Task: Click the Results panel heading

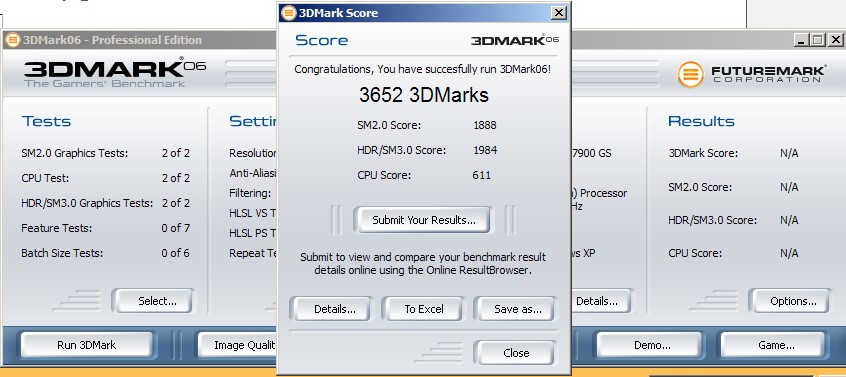Action: coord(701,121)
